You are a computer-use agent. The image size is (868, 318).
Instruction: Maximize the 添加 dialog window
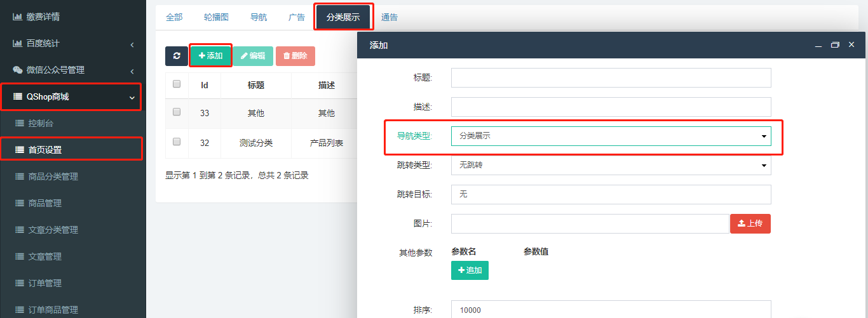[835, 45]
